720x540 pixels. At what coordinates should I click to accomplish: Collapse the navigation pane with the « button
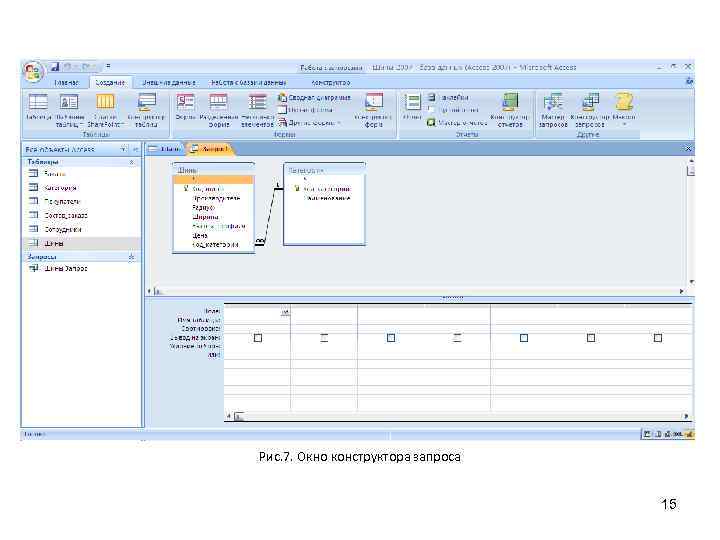click(135, 149)
